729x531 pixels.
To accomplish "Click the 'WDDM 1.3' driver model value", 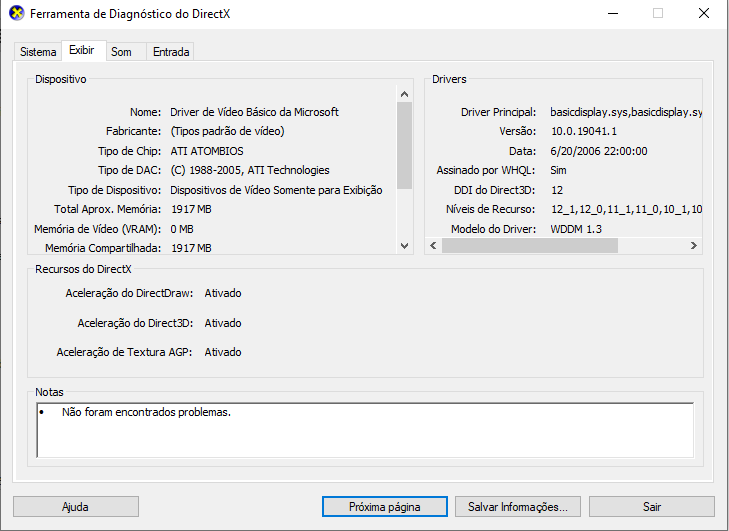I will click(x=576, y=229).
